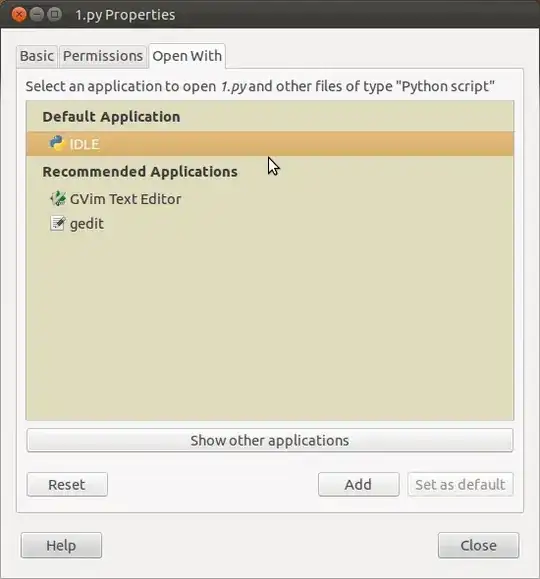540x579 pixels.
Task: Click the Set as default button
Action: click(x=460, y=484)
